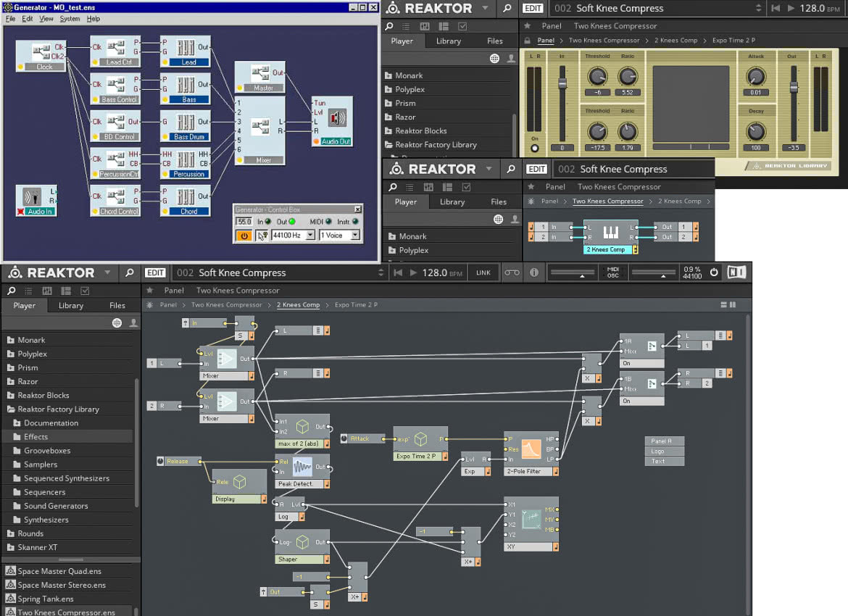The image size is (848, 616).
Task: Click the Attack knob in bottom structure view
Action: 344,438
